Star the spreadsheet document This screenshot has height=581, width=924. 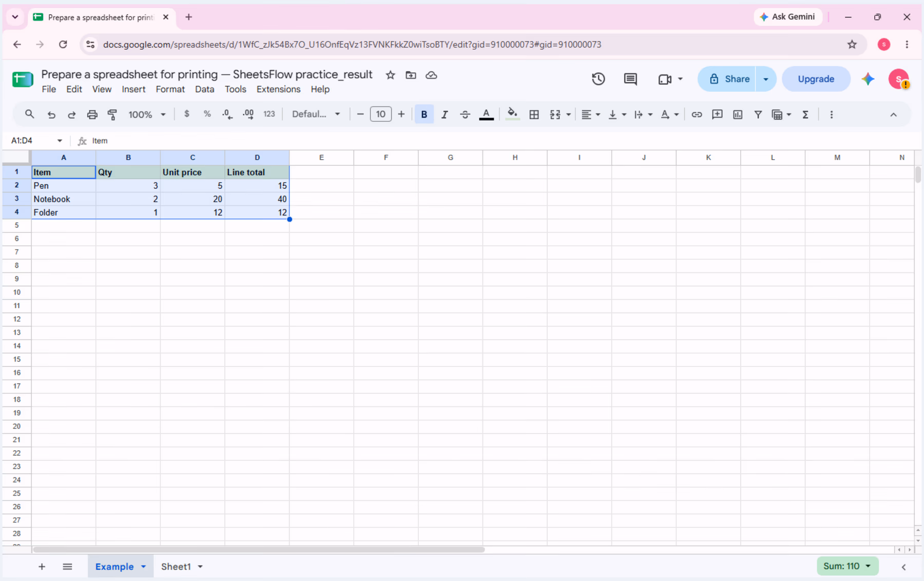click(390, 75)
